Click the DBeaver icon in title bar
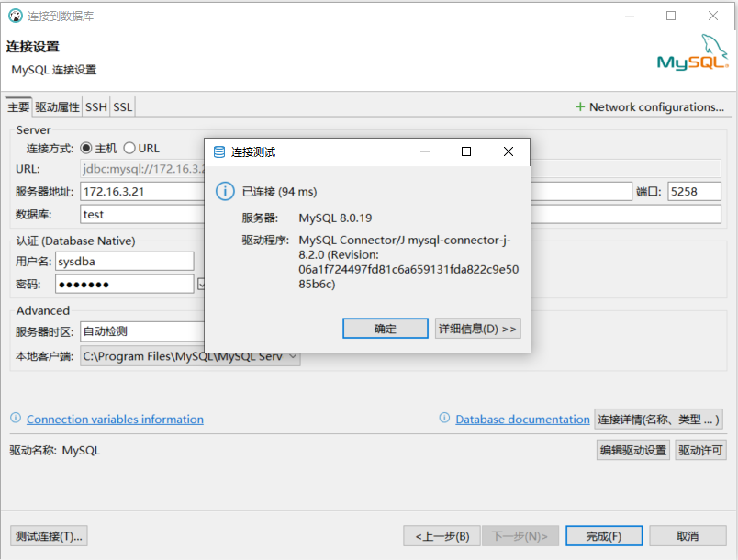 click(15, 16)
